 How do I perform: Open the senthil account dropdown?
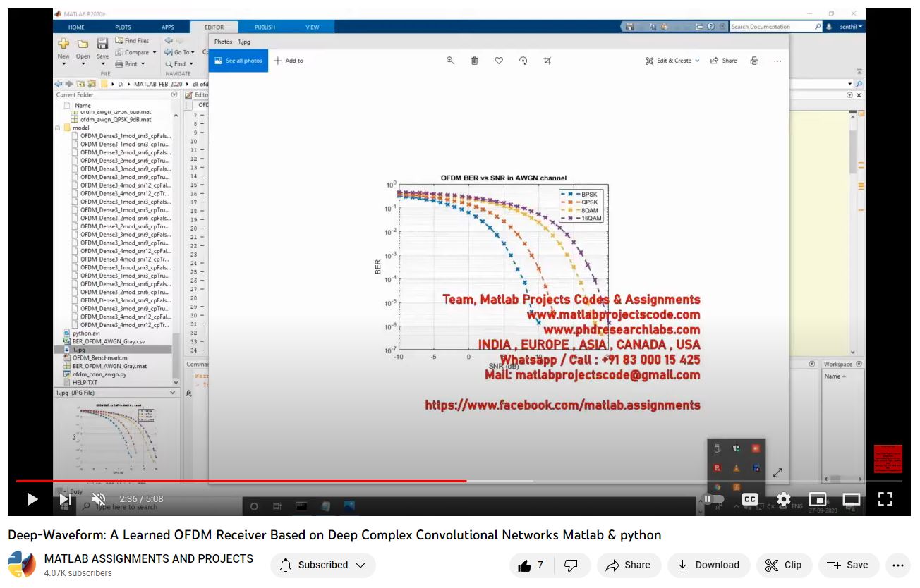(851, 27)
